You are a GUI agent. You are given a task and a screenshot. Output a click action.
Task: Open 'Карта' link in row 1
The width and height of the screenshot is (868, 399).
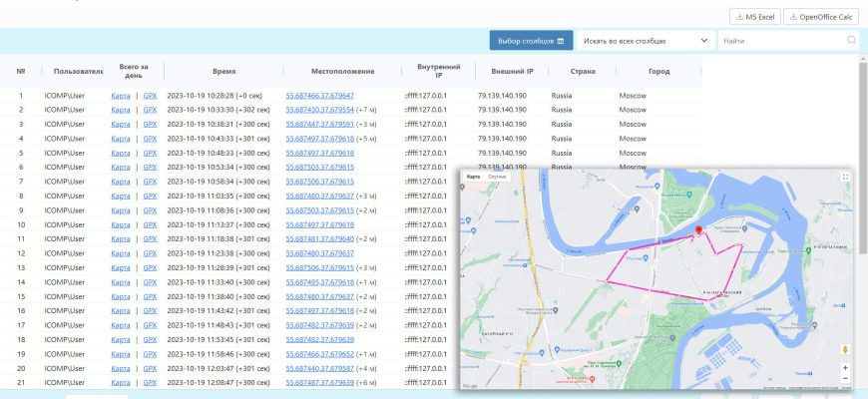coord(121,96)
